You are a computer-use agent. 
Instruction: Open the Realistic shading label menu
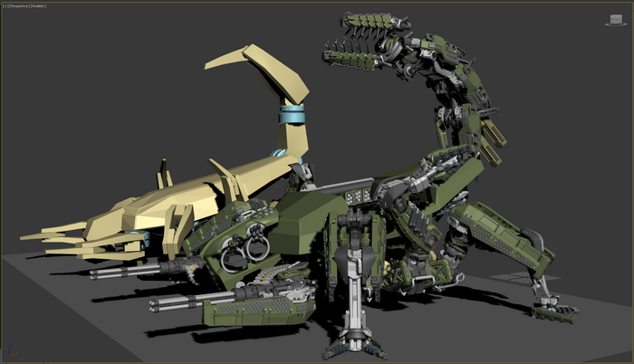tap(40, 5)
